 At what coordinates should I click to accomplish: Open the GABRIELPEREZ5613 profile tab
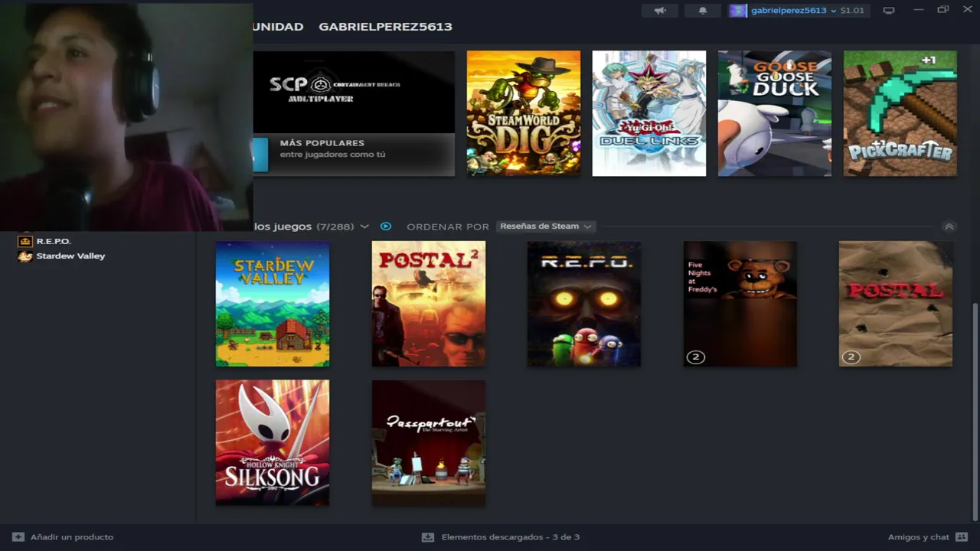tap(385, 27)
